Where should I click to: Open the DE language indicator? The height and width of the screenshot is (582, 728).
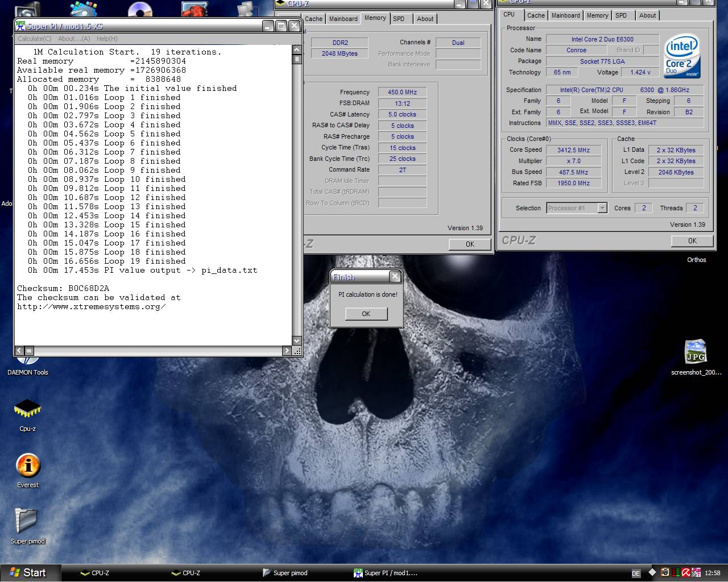tap(636, 573)
